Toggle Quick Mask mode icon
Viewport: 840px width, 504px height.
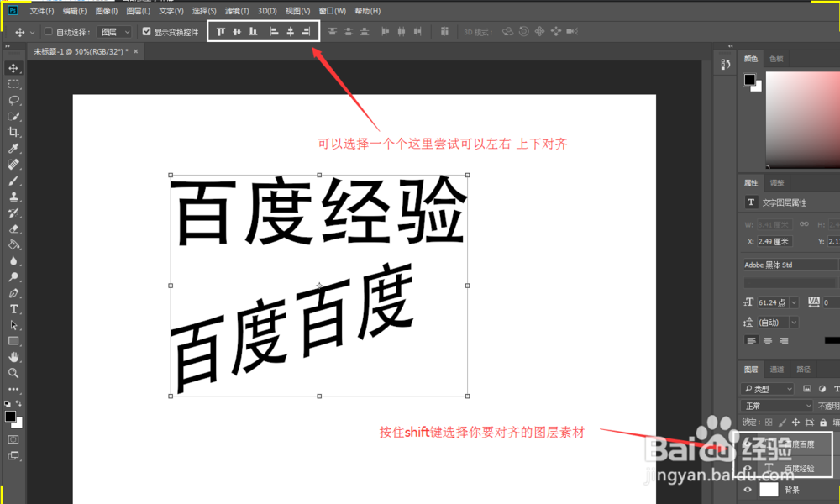coord(13,439)
